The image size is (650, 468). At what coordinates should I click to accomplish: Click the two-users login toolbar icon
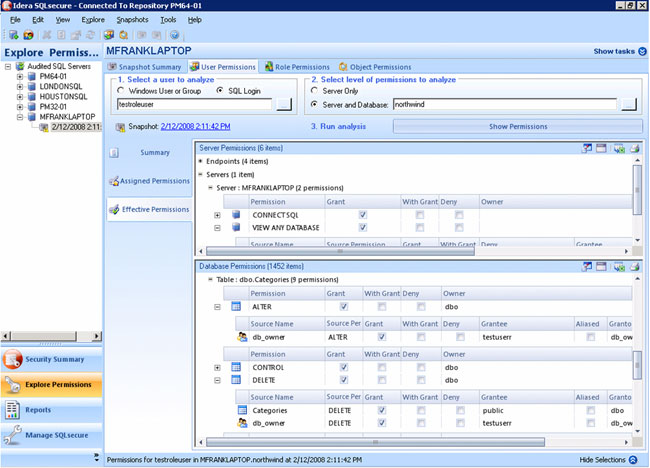[28, 35]
